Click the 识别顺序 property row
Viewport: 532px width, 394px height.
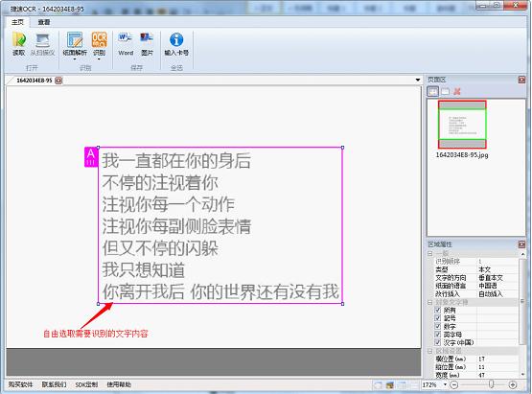pyautogui.click(x=476, y=262)
